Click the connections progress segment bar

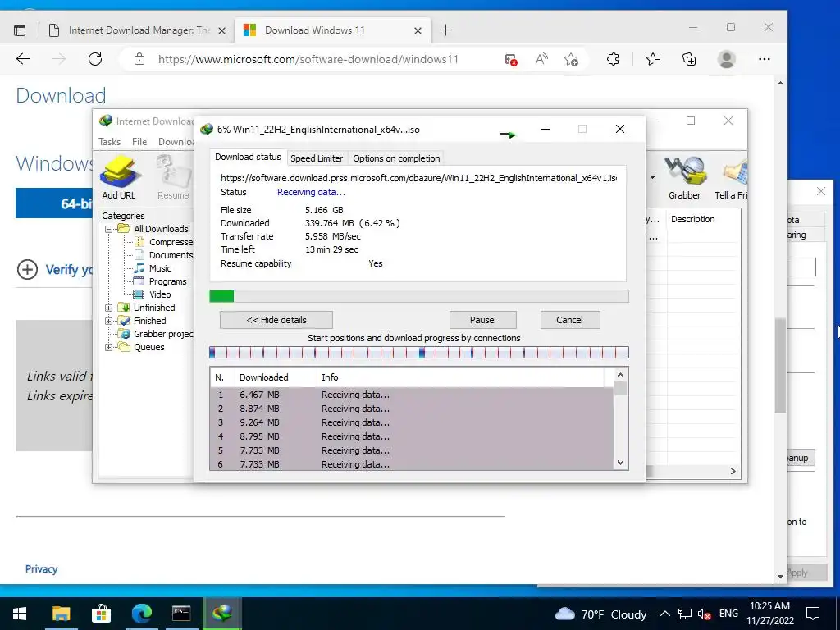click(x=419, y=353)
